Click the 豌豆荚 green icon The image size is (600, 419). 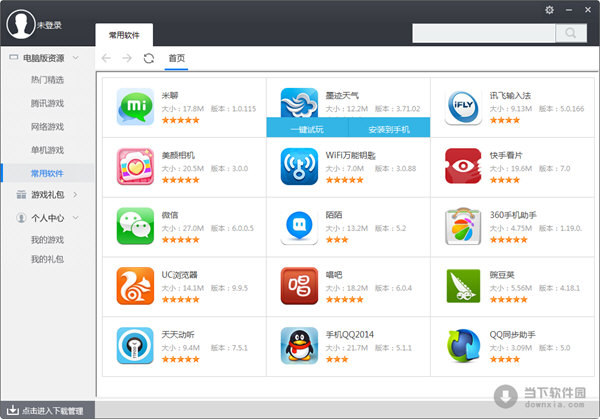click(x=463, y=286)
